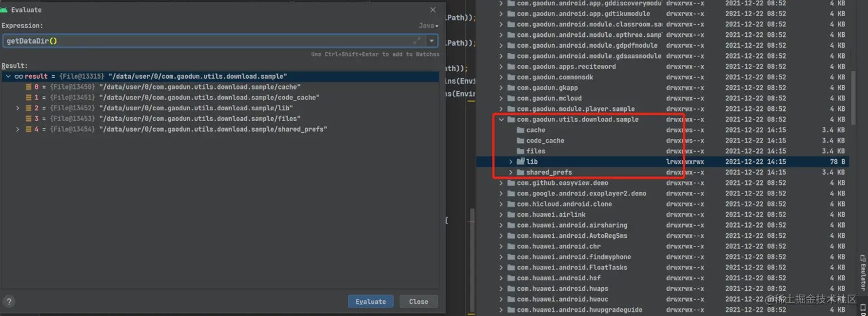Select result row 3 ending in /files
This screenshot has width=868, height=316.
(220, 119)
